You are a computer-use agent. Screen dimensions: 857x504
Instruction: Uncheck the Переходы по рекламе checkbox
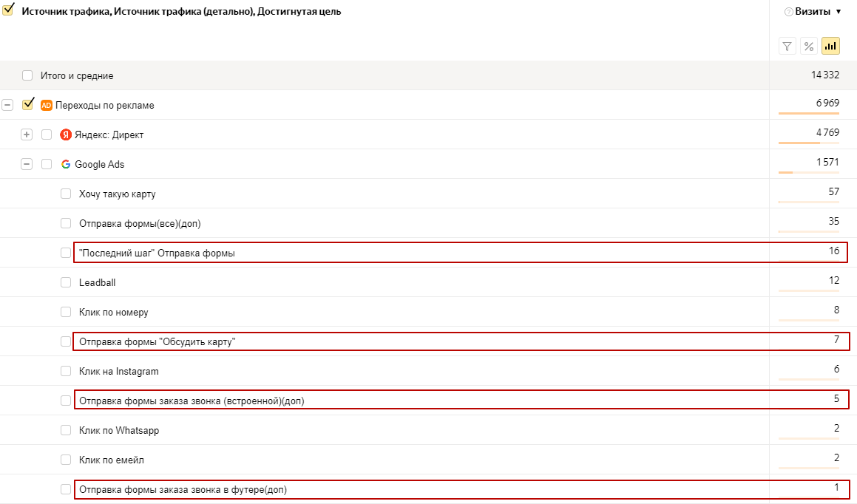point(28,103)
